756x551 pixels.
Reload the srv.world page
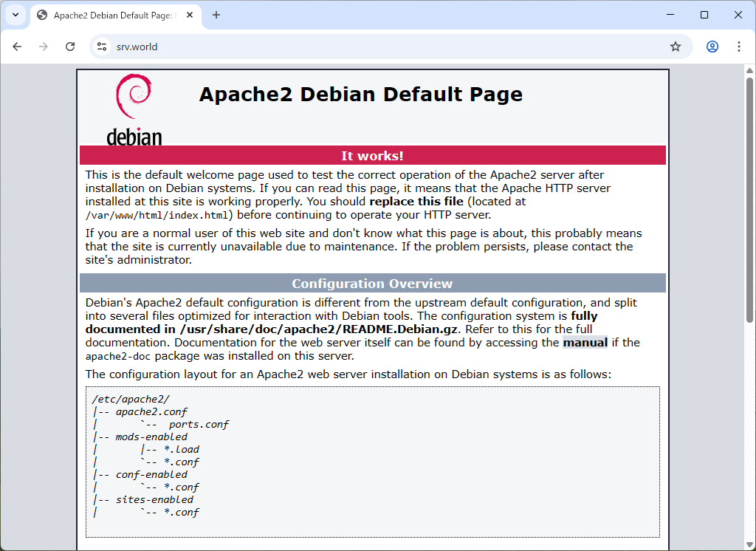(x=70, y=46)
